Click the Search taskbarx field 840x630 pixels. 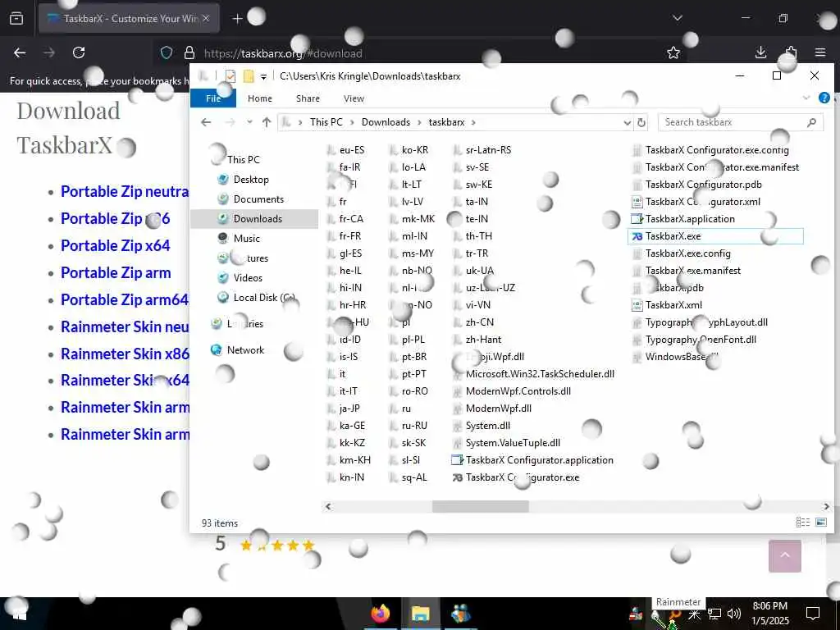coord(741,123)
